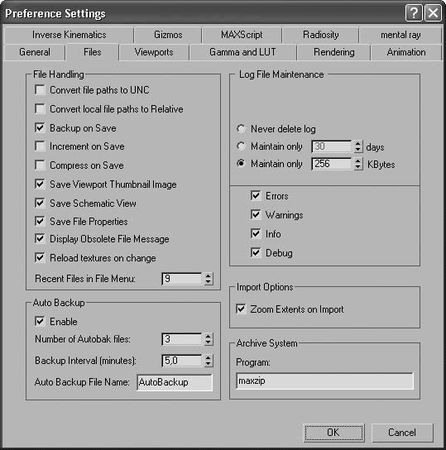Viewport: 446px width, 450px height.
Task: Click the Cancel button
Action: coord(402,433)
